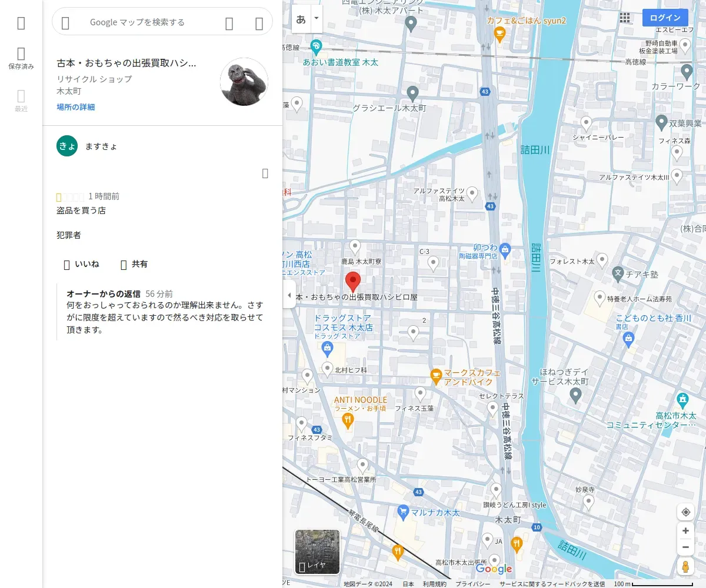Click the こどものとも社 香川 bookstore marker
Viewport: 706px width, 588px height.
click(x=629, y=339)
